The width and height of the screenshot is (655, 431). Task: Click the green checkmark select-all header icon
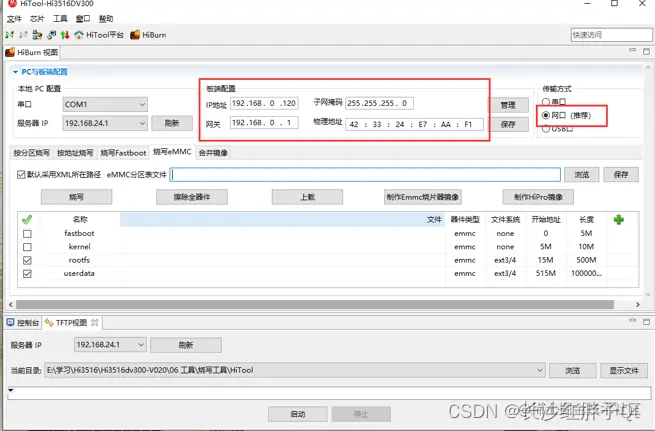pos(27,219)
